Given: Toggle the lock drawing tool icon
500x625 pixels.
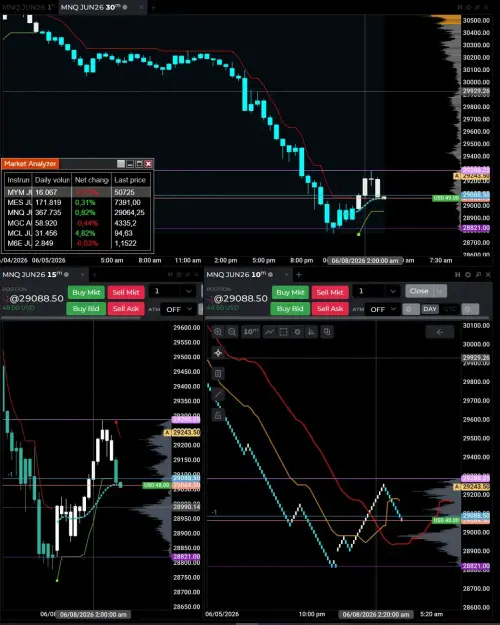Looking at the screenshot, I should 218,415.
